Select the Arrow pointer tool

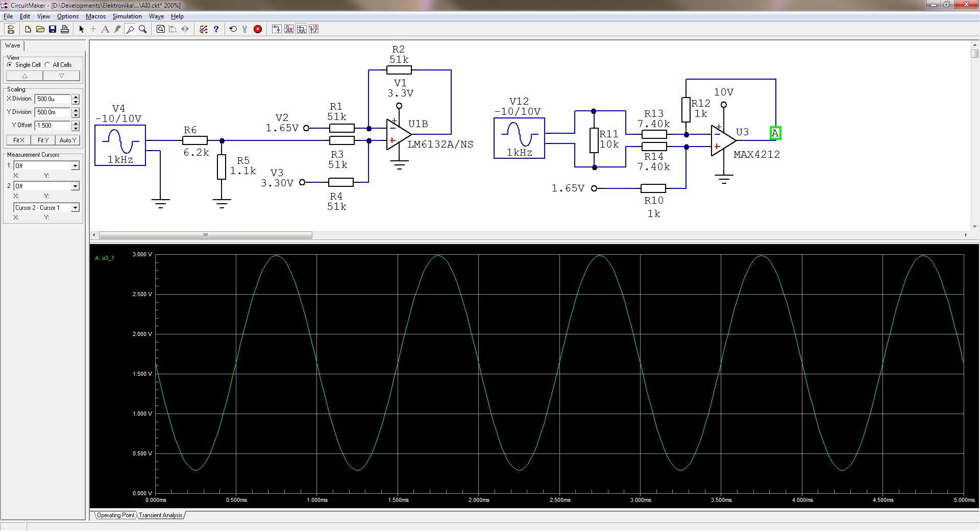pyautogui.click(x=81, y=29)
